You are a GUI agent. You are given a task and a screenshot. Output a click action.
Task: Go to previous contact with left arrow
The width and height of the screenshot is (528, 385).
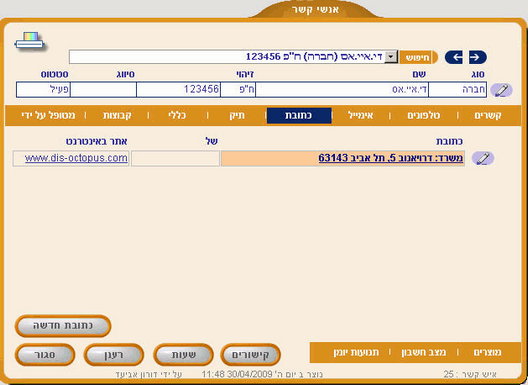click(454, 57)
